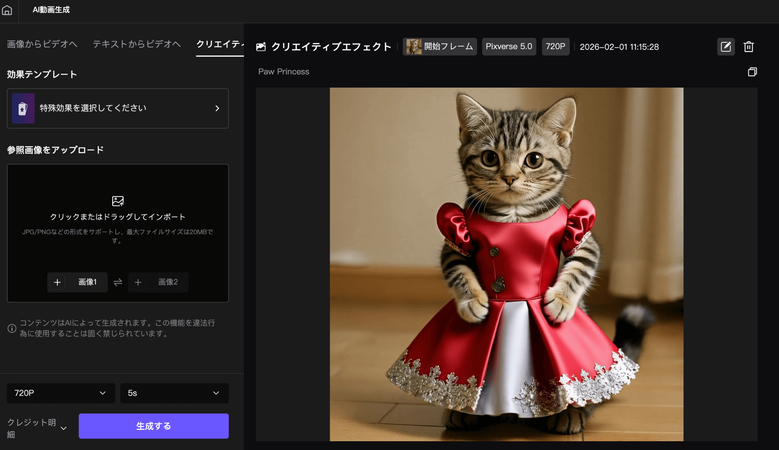
Task: Click the AI動画生成 title label
Action: coord(51,10)
